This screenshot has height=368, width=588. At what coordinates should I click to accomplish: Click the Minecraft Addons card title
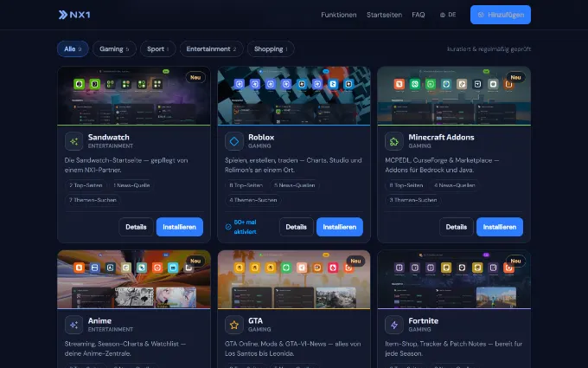(x=441, y=137)
